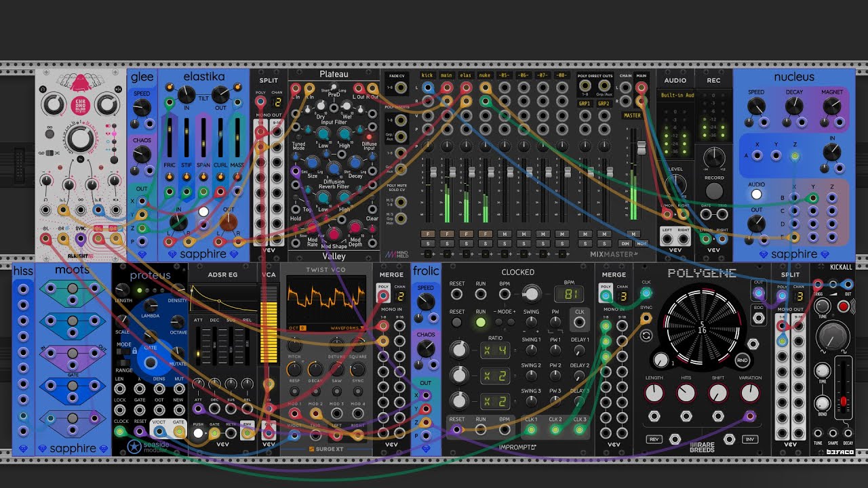Click the kick track label display

[x=427, y=75]
